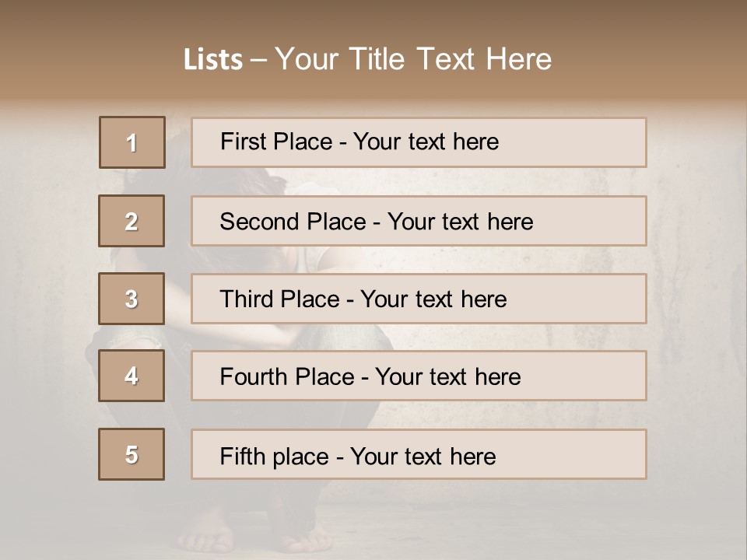Click the number 3 box

pyautogui.click(x=132, y=299)
